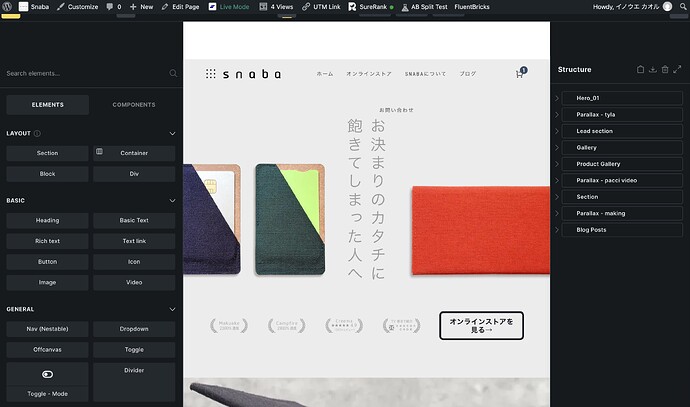Add a Video element
The image size is (690, 407).
(134, 282)
